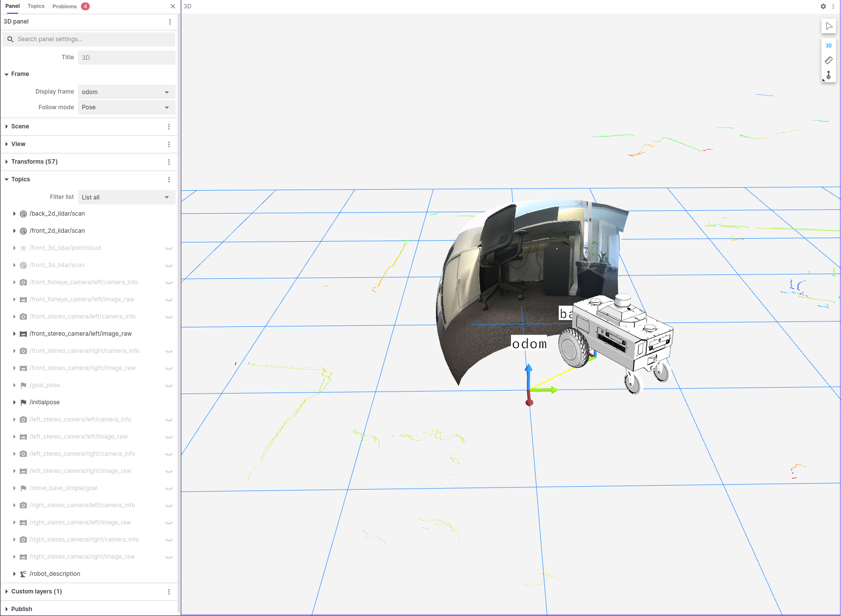Toggle the 3D camera view button
This screenshot has width=841, height=616.
(x=829, y=46)
